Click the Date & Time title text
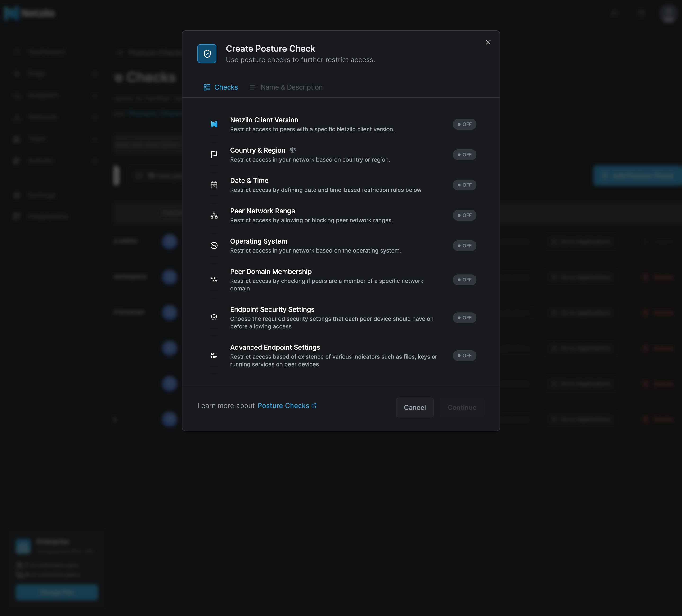This screenshot has height=616, width=682. tap(249, 180)
